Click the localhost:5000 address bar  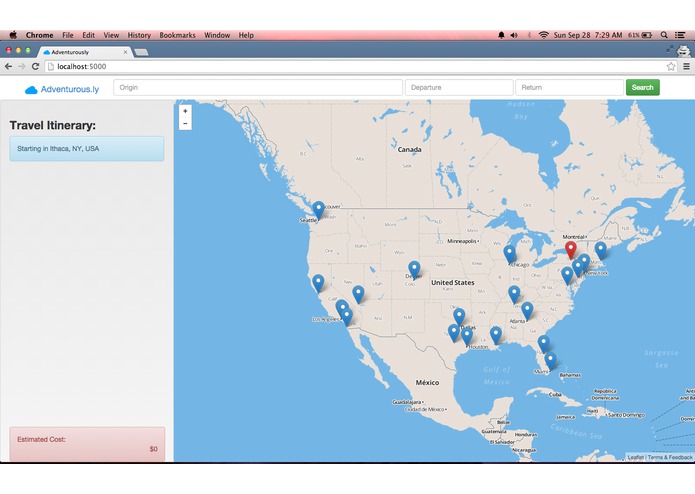click(x=355, y=66)
